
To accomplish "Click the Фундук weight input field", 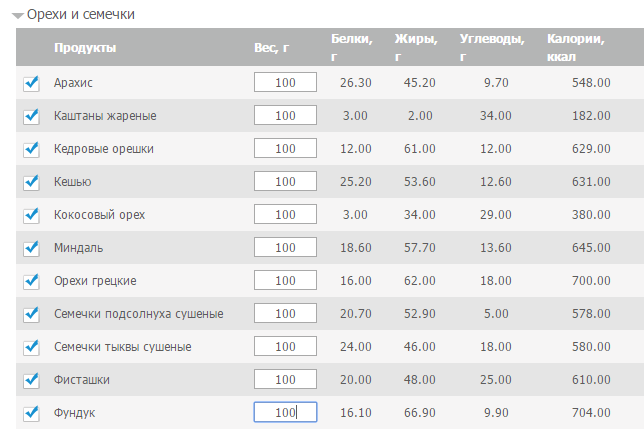I will tap(285, 412).
